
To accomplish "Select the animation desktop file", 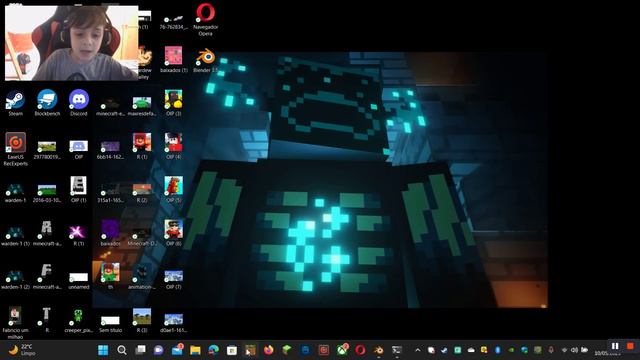I will click(142, 277).
